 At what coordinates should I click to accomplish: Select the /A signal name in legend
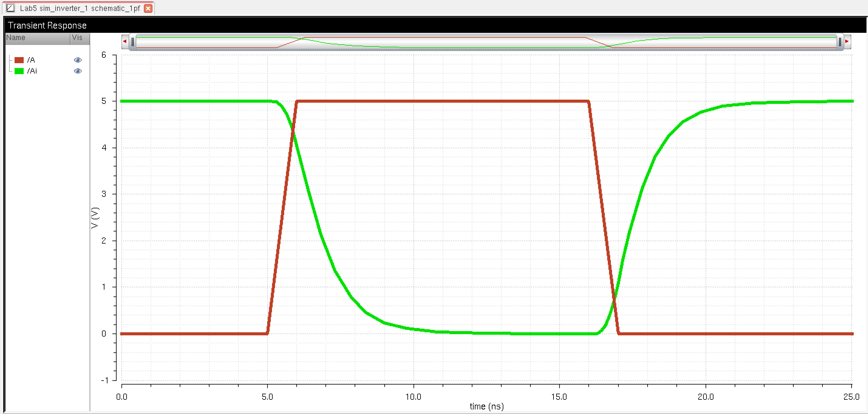(x=31, y=60)
